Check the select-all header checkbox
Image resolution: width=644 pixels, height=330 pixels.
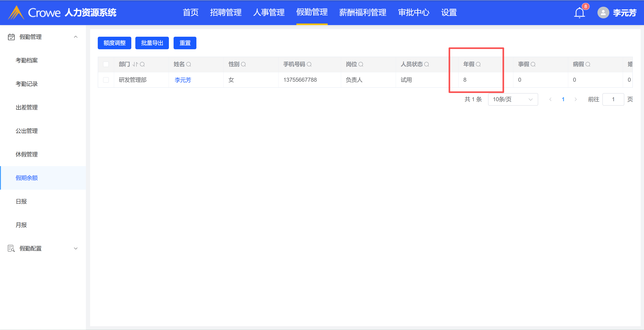(106, 64)
